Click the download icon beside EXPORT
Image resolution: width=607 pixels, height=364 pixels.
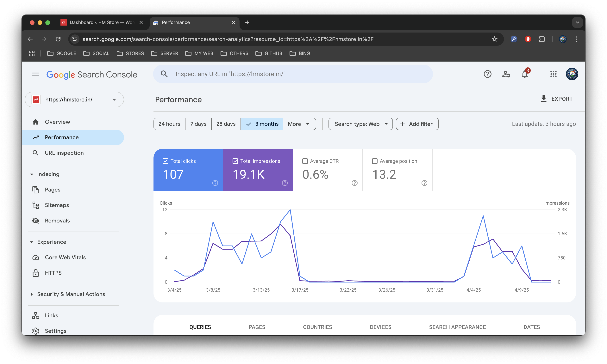[543, 99]
